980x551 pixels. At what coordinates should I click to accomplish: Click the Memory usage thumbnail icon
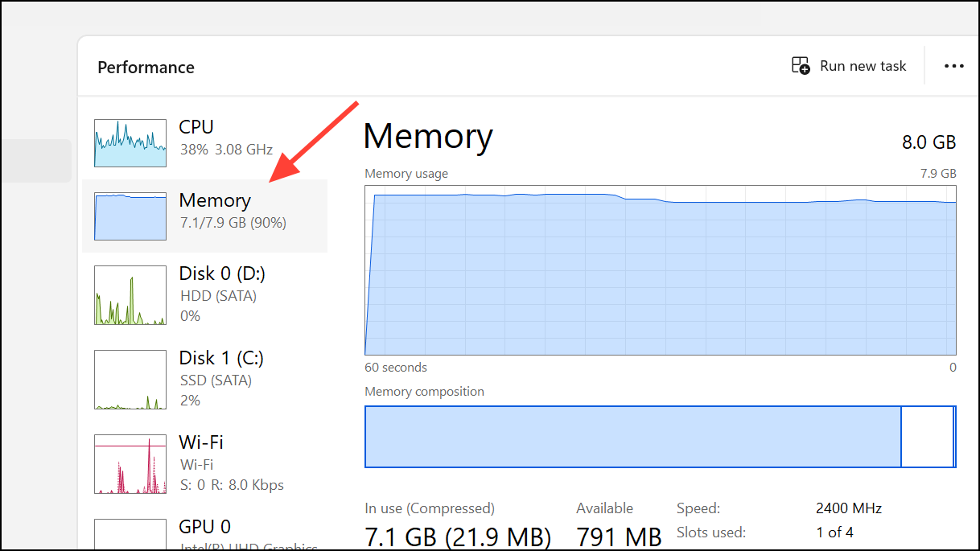130,216
